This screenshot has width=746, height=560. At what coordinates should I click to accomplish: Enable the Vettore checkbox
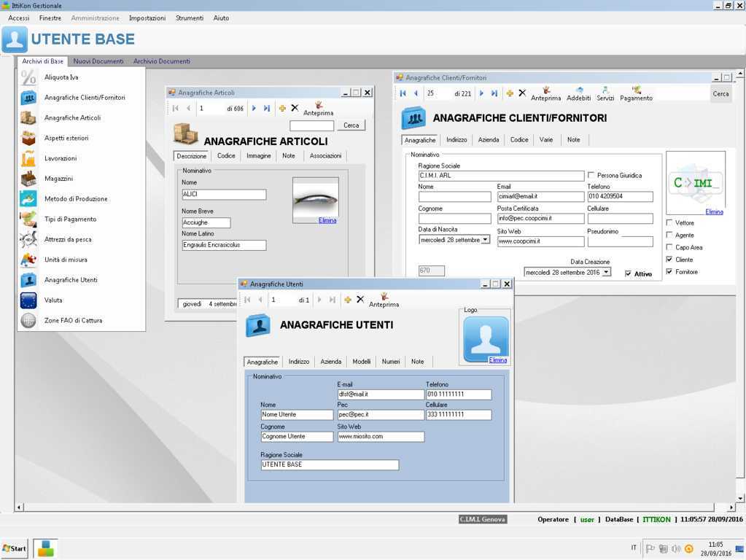point(669,222)
